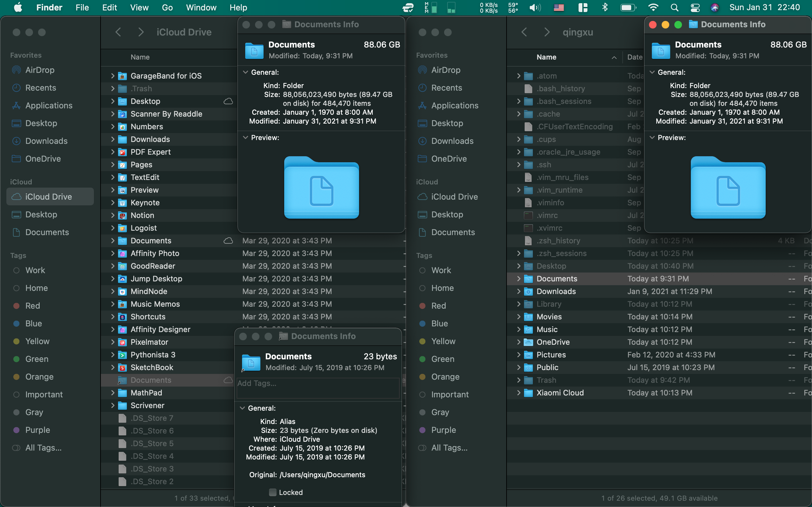The height and width of the screenshot is (507, 812).
Task: Click the Spotlight search icon in menu bar
Action: 674,7
